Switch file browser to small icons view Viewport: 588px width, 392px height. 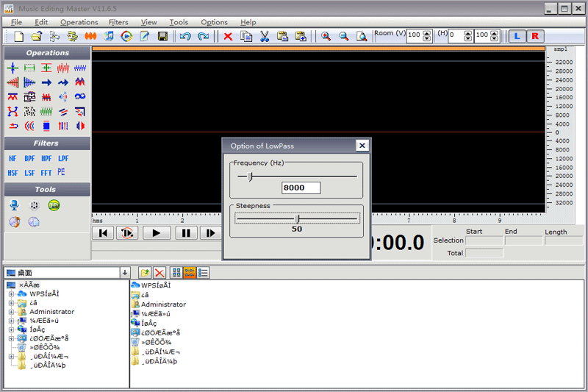[x=190, y=273]
